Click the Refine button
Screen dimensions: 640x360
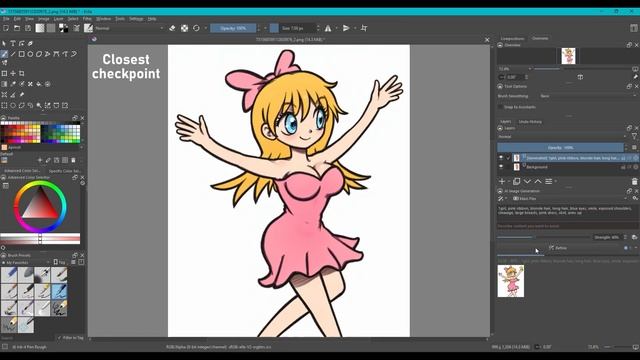[x=558, y=248]
